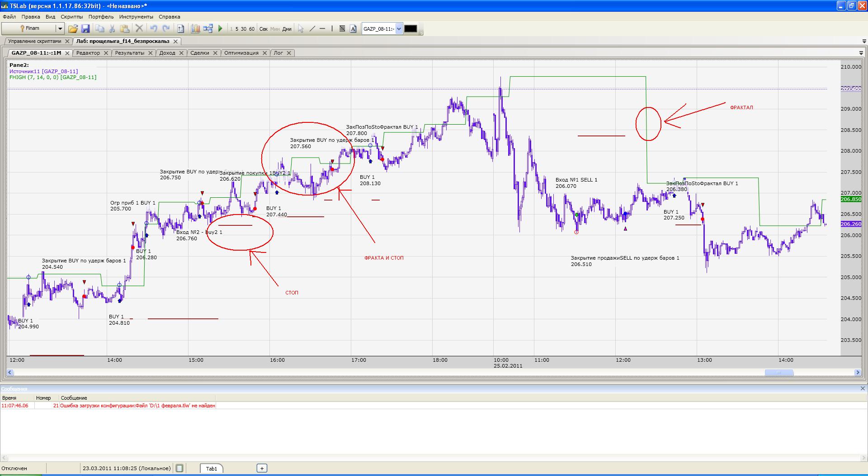Close the Оптимизация tab
This screenshot has width=868, height=476.
click(x=265, y=53)
